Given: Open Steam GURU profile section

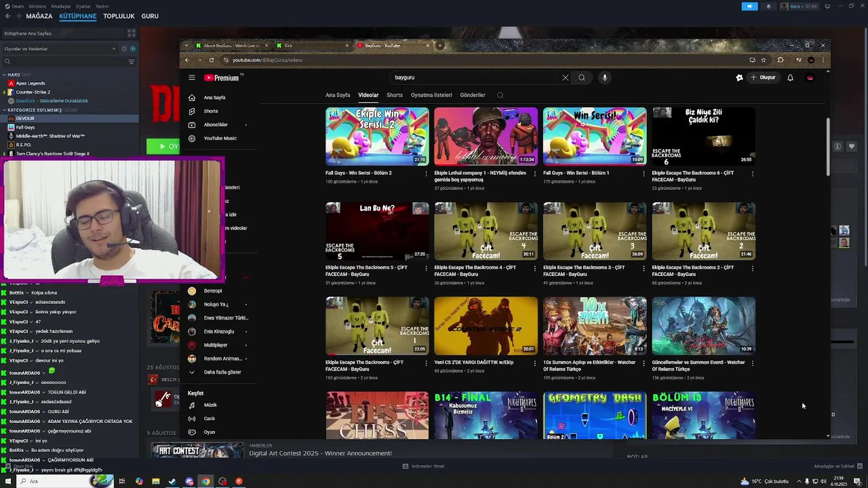Looking at the screenshot, I should point(150,16).
